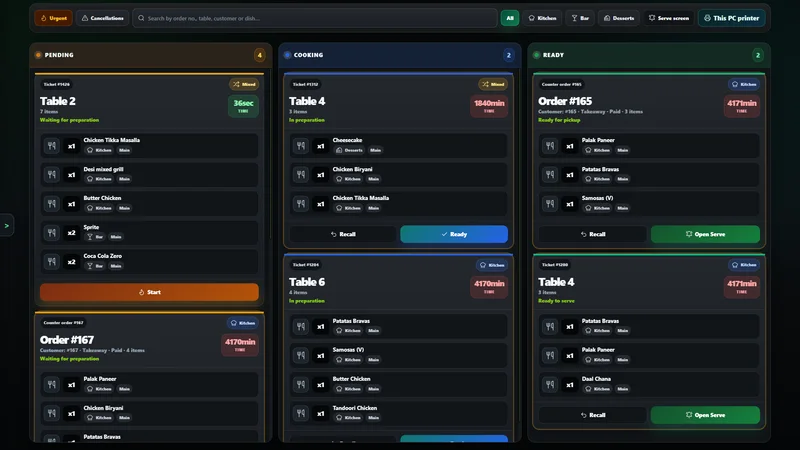Start preparing the Table 2 ticket
This screenshot has height=450, width=800.
coord(149,292)
